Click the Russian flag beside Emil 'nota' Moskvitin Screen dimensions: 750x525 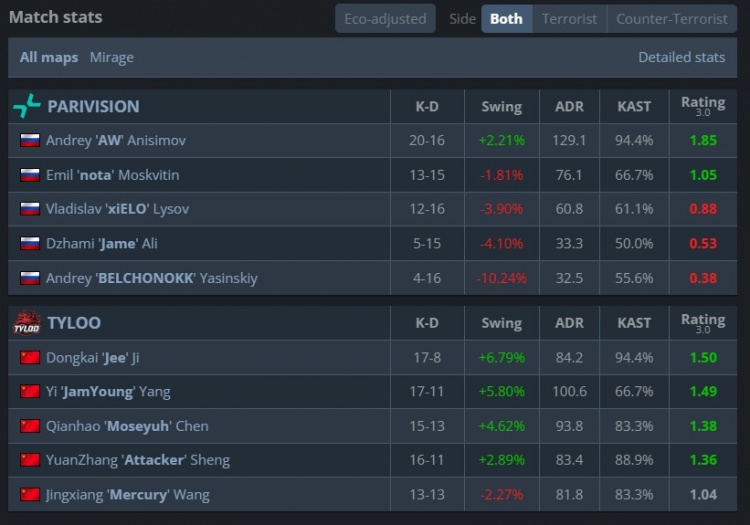tap(30, 175)
